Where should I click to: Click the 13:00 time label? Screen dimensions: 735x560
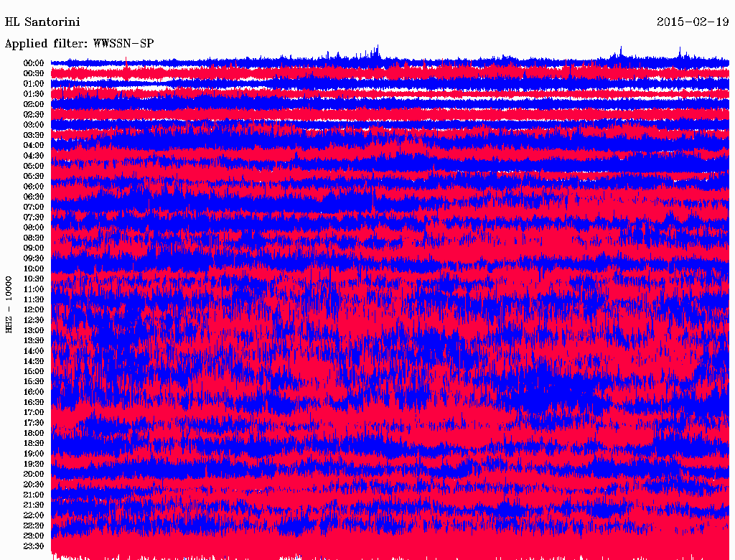click(x=33, y=331)
